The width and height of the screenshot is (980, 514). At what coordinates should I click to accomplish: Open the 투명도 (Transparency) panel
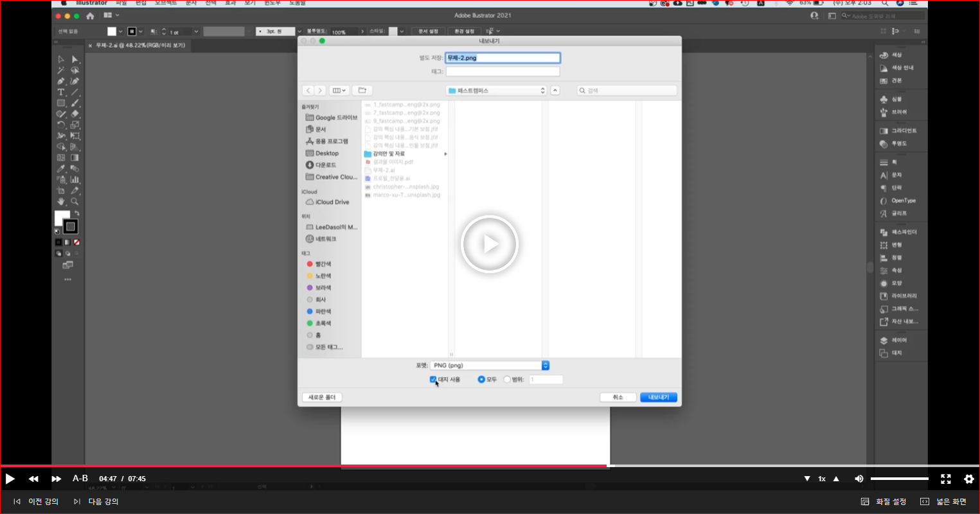point(893,144)
